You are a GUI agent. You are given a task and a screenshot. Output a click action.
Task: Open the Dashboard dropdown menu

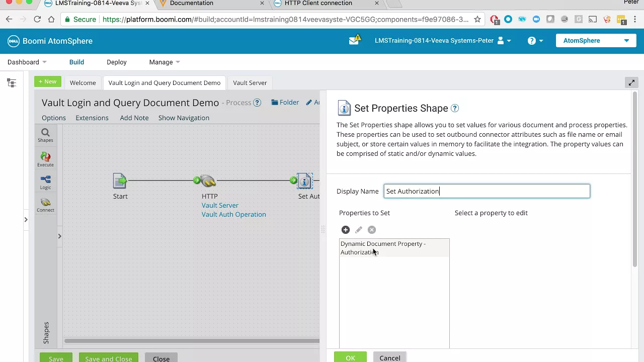coord(27,62)
